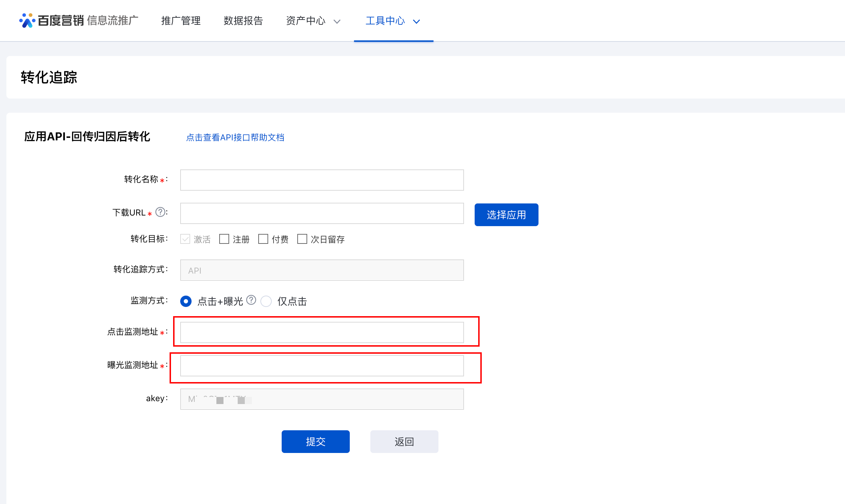Open help icon beside 点击+曝光
The image size is (845, 504).
pyautogui.click(x=251, y=300)
